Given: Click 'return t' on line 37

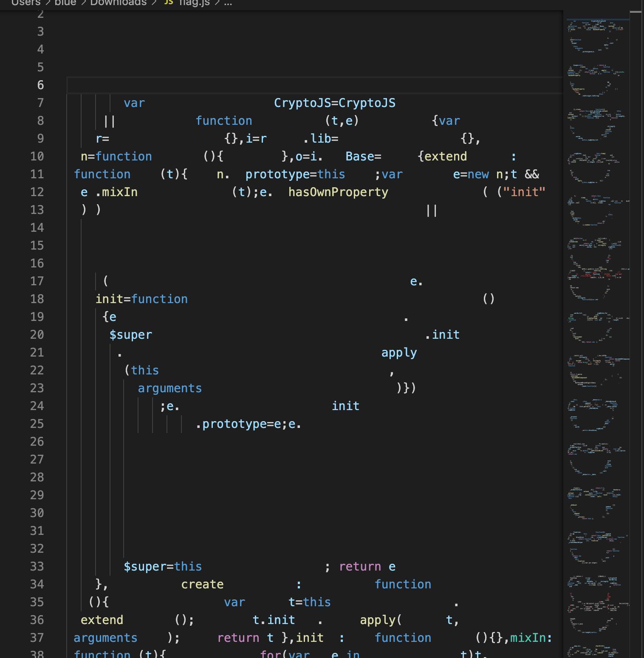Looking at the screenshot, I should click(245, 638).
